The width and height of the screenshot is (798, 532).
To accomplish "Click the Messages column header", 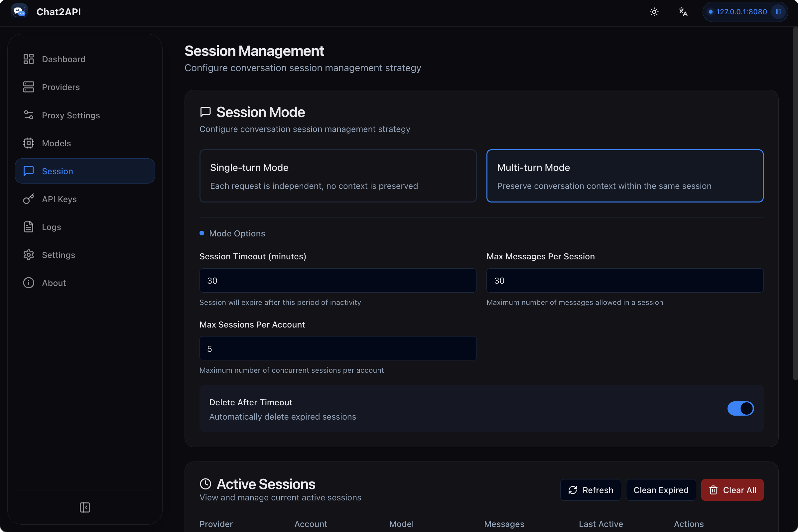I will coord(504,524).
